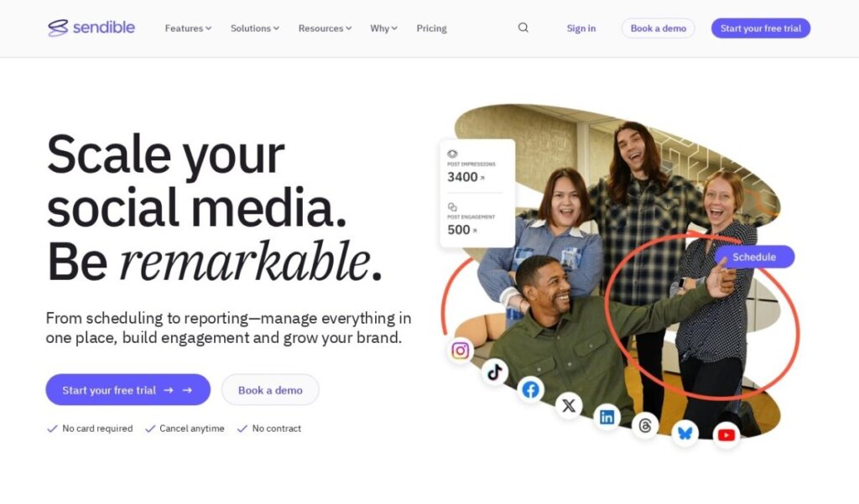859x504 pixels.
Task: Click the 3400 post impressions value
Action: 462,177
